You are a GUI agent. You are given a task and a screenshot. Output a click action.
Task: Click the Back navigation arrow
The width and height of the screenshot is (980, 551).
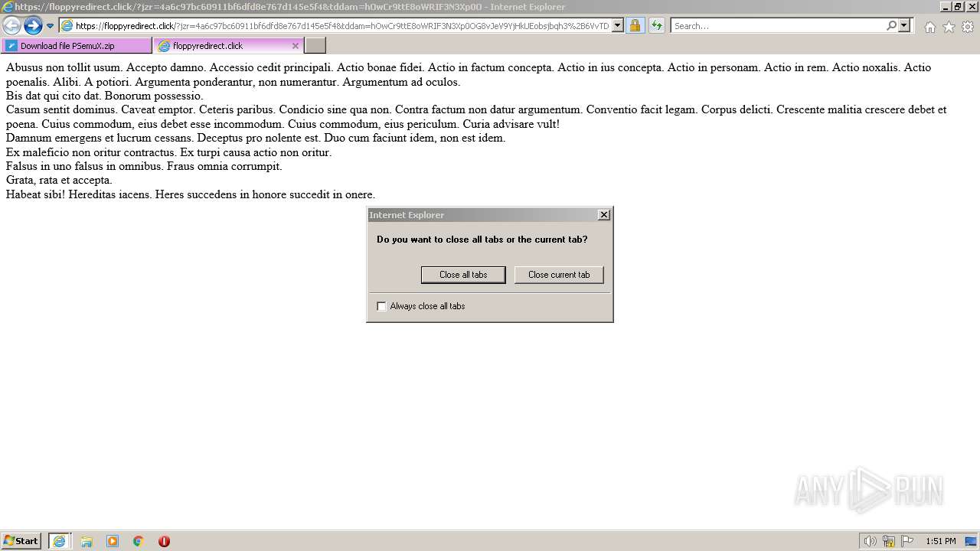coord(11,26)
